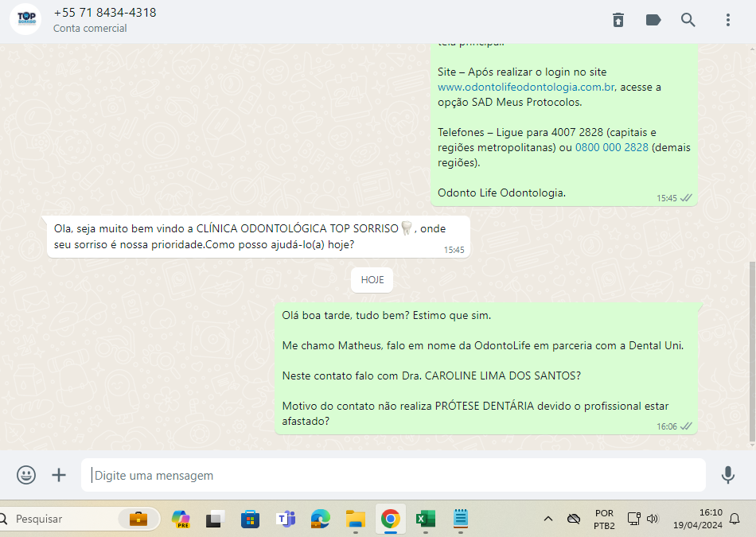756x537 pixels.
Task: Open the notifications bell icon
Action: point(735,519)
